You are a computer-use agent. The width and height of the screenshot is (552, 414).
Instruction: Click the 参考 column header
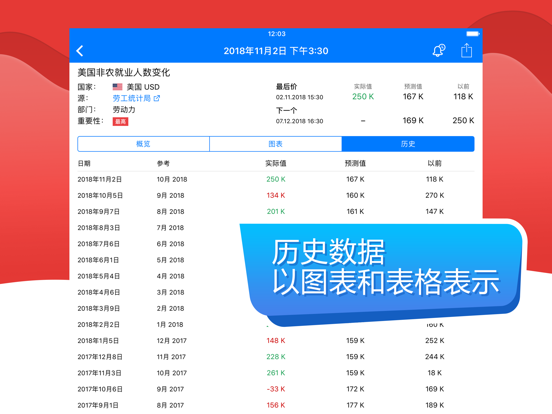163,163
